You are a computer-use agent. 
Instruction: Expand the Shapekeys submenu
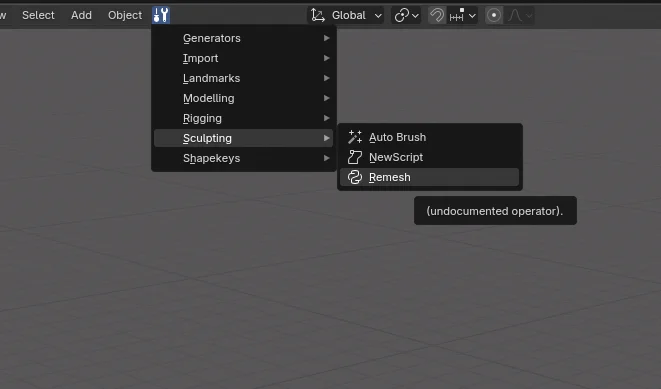[x=244, y=158]
